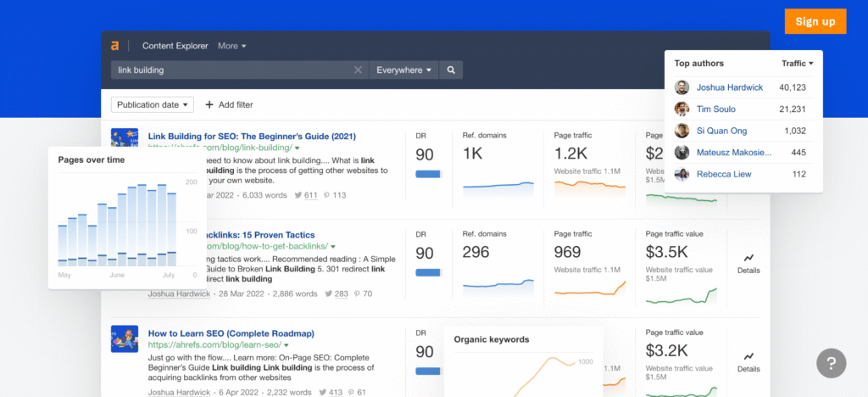Click the orange Sign up button
The image size is (868, 397).
coord(815,21)
